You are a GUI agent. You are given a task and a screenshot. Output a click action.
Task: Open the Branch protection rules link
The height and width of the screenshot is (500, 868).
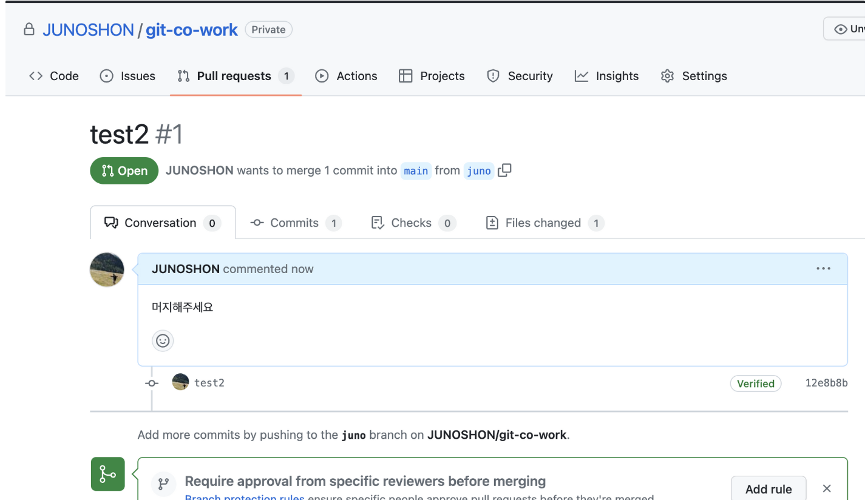tap(245, 497)
